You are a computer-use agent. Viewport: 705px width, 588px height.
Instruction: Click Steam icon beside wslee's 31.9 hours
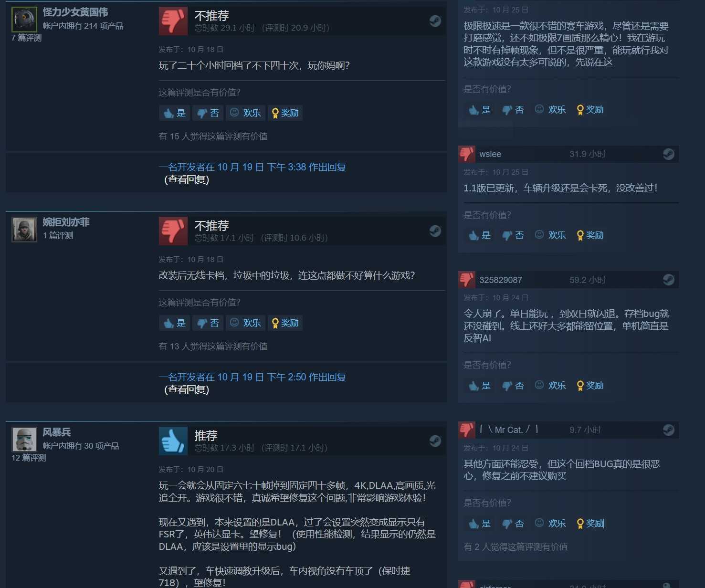click(x=668, y=154)
